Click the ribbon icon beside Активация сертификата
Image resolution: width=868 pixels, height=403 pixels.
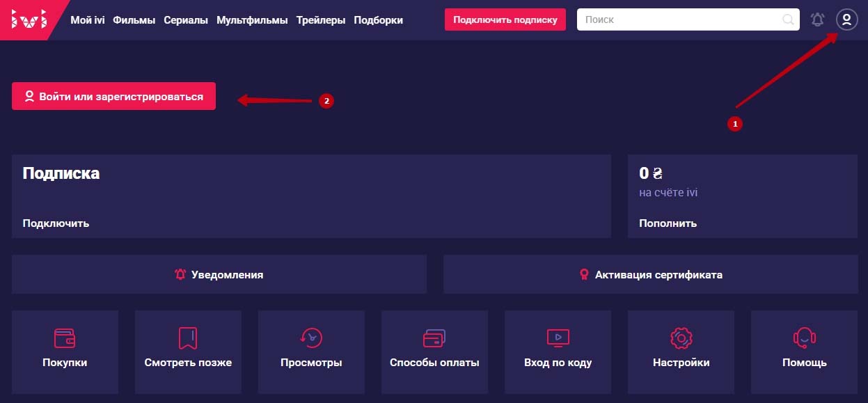(x=584, y=275)
